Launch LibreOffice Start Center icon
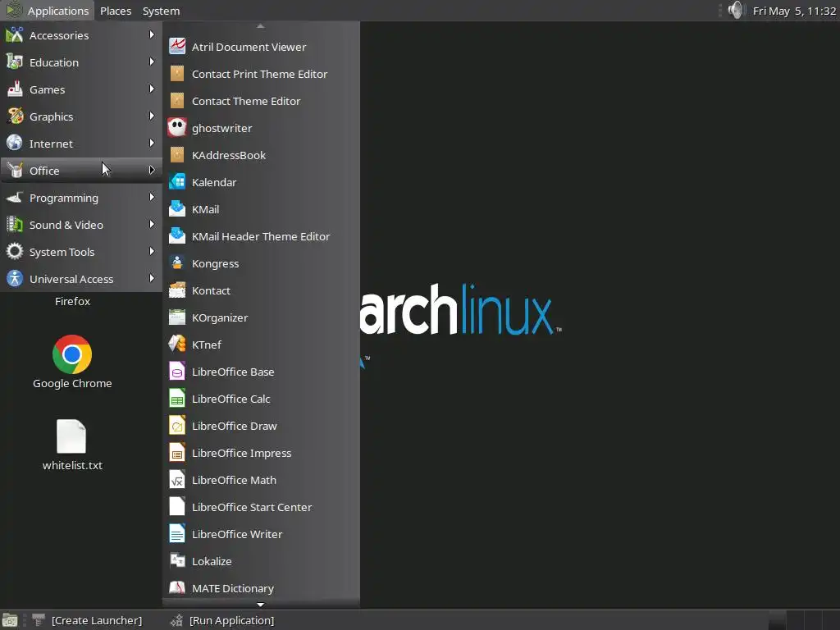This screenshot has height=630, width=840. (177, 507)
